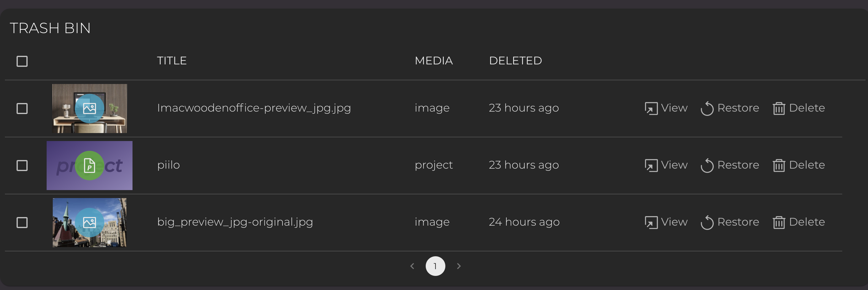Image resolution: width=868 pixels, height=290 pixels.
Task: Open the purple piilo project thumbnail
Action: (x=89, y=165)
